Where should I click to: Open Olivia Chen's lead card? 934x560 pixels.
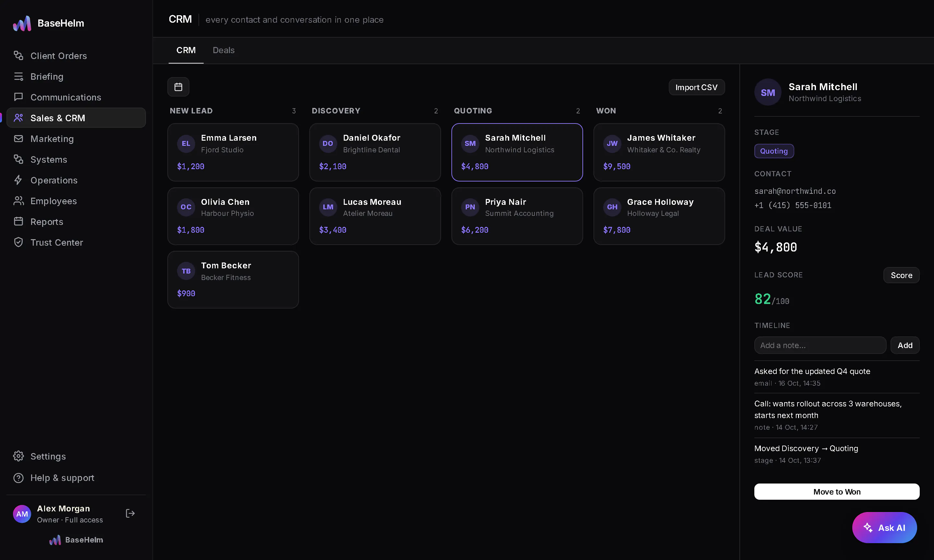click(x=233, y=216)
